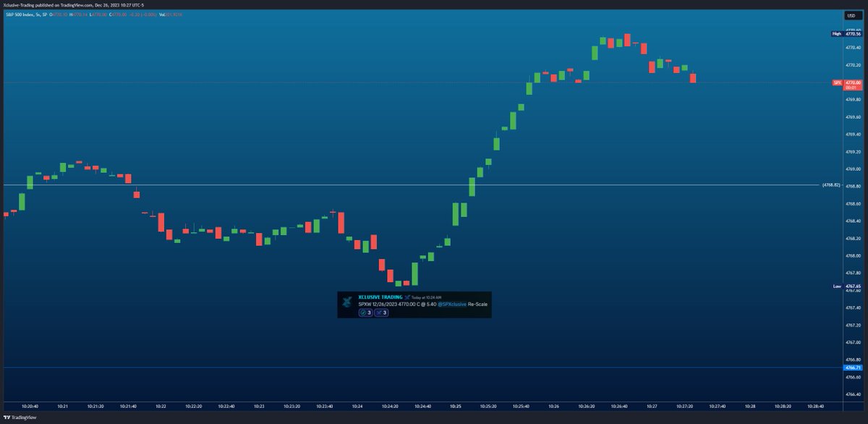
Task: Click the first reaction badge showing 3
Action: [365, 313]
